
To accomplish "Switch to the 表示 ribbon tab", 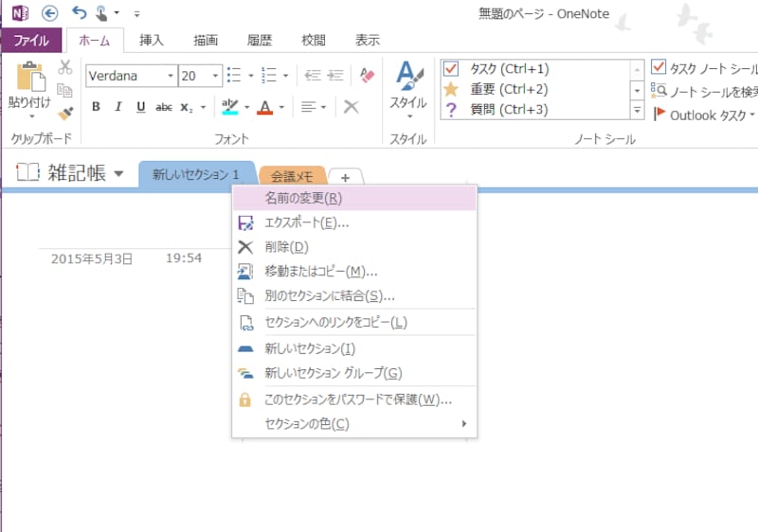I will [368, 40].
